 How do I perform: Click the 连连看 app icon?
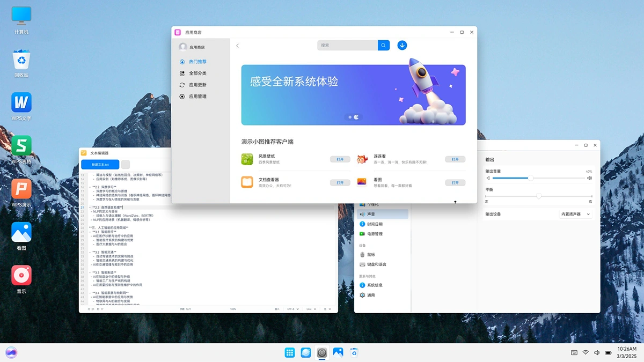[362, 159]
